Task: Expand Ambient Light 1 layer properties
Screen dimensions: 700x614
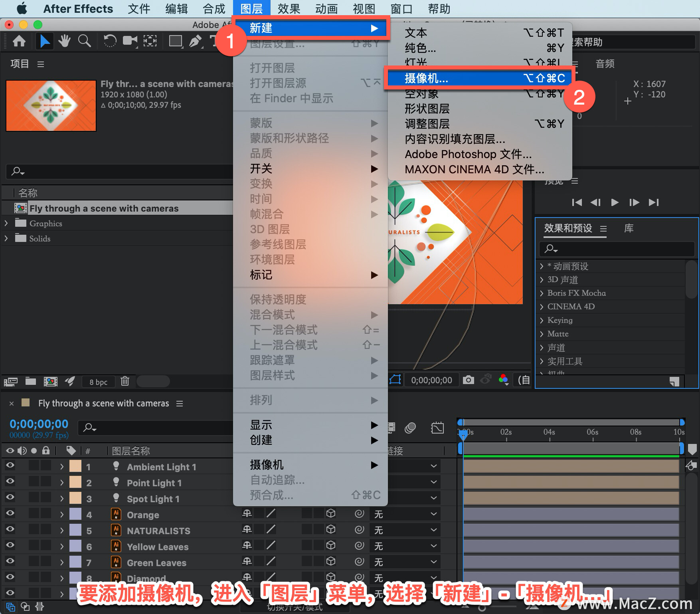Action: pyautogui.click(x=61, y=466)
